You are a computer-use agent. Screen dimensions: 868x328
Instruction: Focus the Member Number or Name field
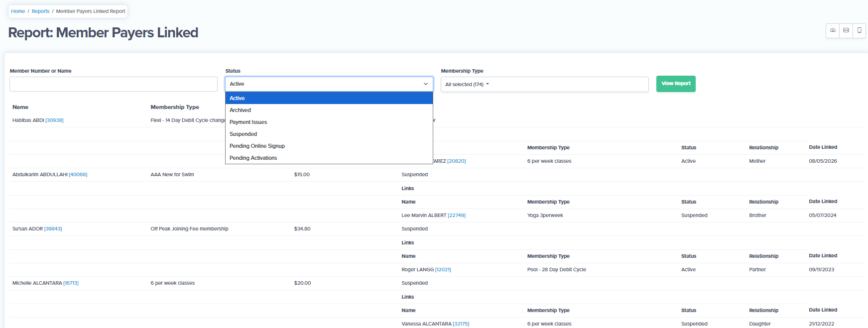click(x=114, y=84)
